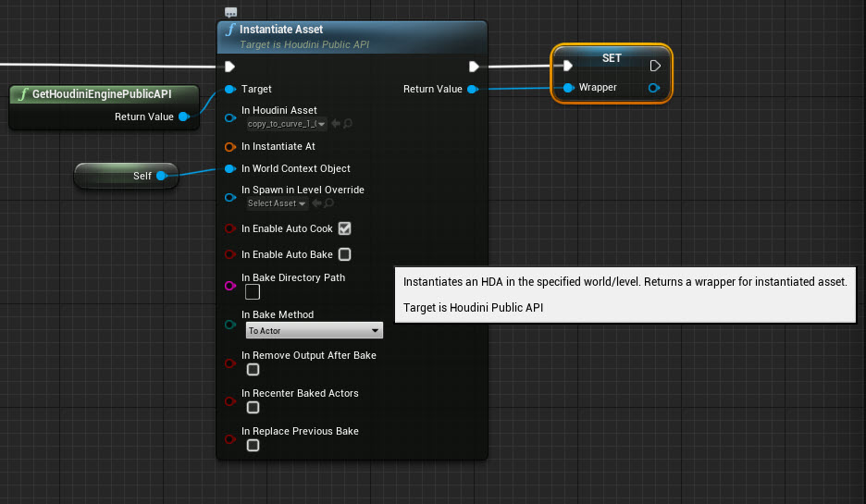Viewport: 866px width, 504px height.
Task: Click the Instantiate Asset output execution pin
Action: coord(474,67)
